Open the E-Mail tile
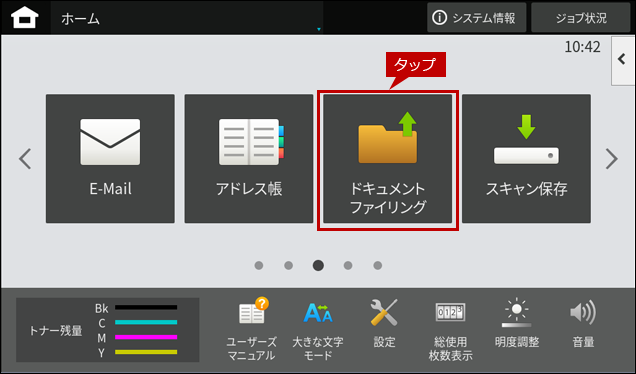This screenshot has width=636, height=374. click(110, 159)
